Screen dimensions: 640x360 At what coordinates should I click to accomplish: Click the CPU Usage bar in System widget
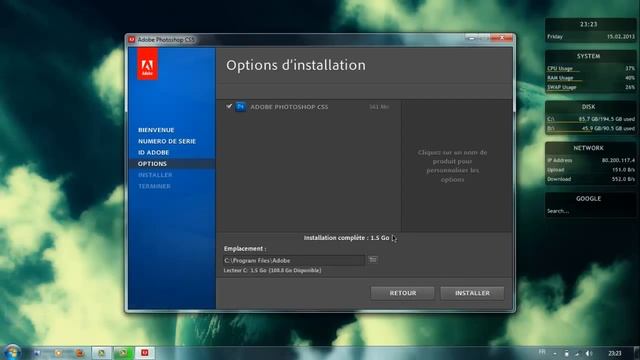tap(591, 69)
